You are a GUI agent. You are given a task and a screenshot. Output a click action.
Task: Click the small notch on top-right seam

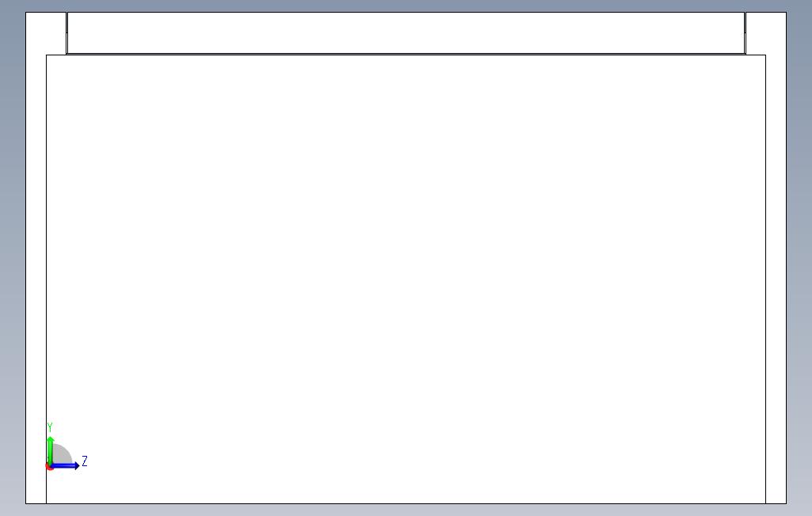[x=746, y=32]
